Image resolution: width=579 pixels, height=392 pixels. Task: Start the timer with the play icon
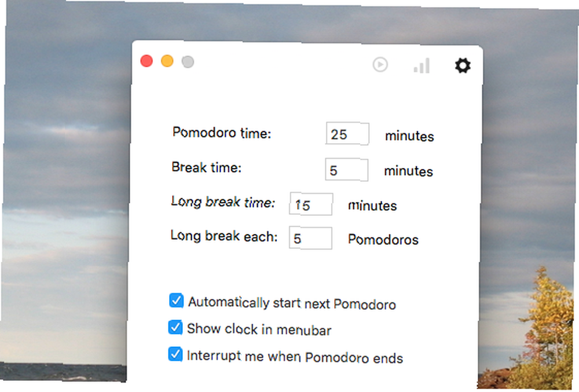380,65
